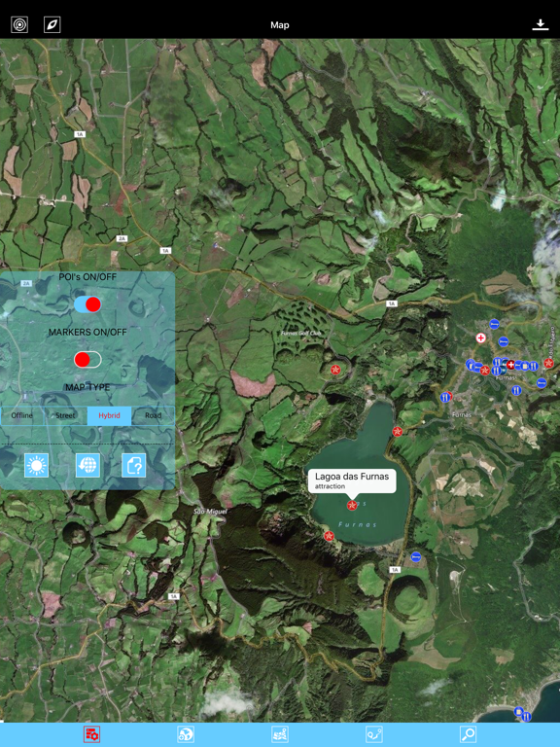Switch map type to Street
This screenshot has width=560, height=747.
coord(66,415)
